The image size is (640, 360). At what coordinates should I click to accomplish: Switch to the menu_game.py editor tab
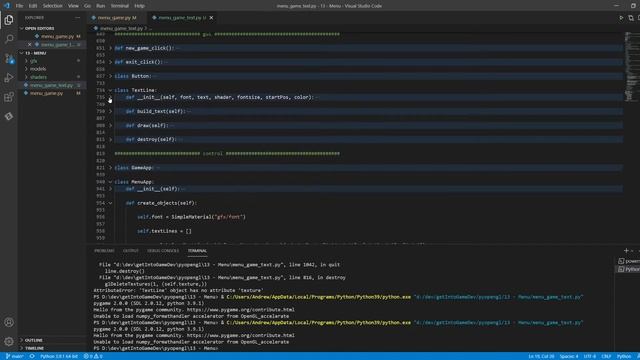click(x=117, y=18)
